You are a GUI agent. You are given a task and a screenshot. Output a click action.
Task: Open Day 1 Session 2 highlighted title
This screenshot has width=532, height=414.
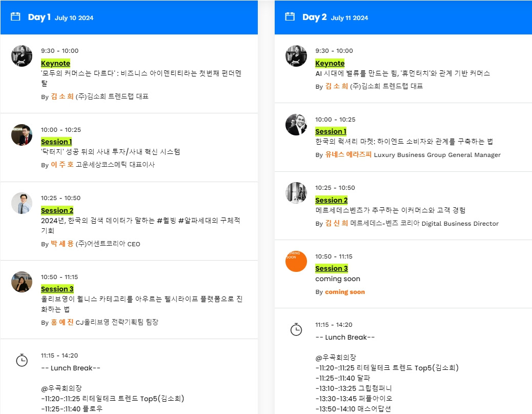57,210
